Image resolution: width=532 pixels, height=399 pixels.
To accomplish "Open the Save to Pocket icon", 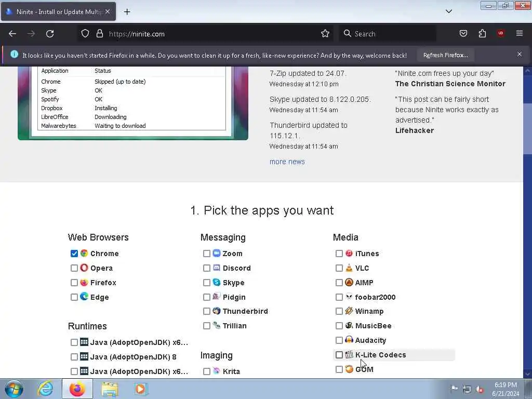I will point(463,33).
